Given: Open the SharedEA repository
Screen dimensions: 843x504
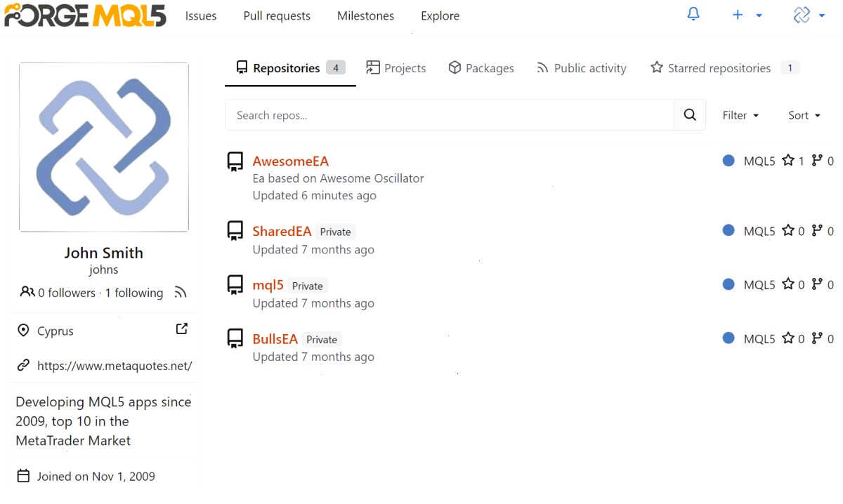Looking at the screenshot, I should point(282,232).
